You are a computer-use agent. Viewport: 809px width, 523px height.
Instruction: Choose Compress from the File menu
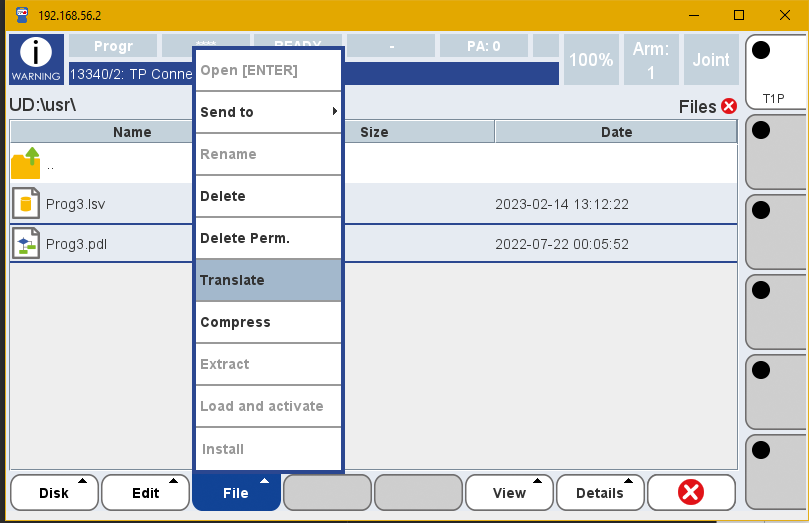pyautogui.click(x=268, y=322)
